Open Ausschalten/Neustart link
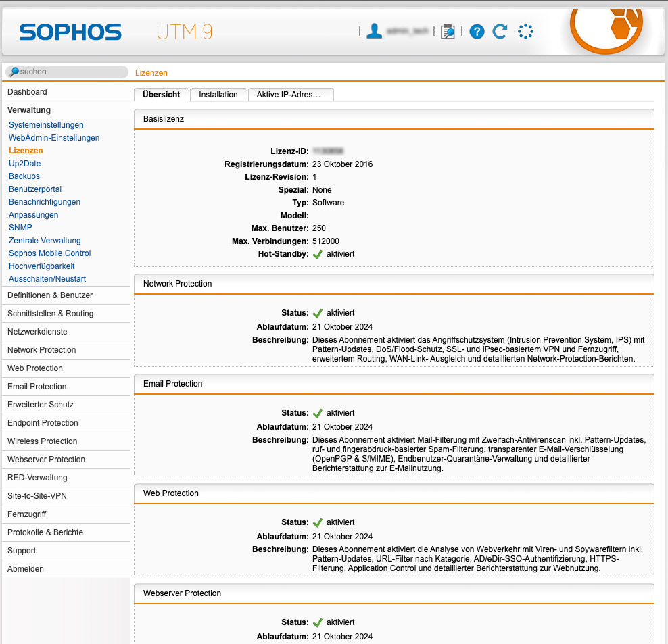 (x=47, y=278)
